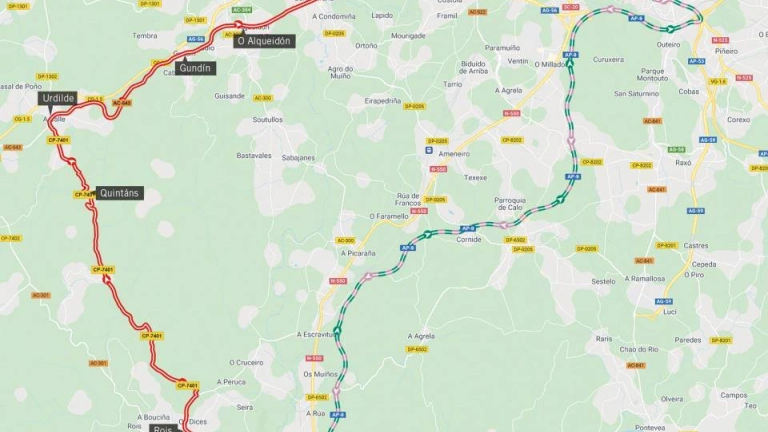Select the O Faramello town label
The height and width of the screenshot is (432, 768).
coord(389,216)
